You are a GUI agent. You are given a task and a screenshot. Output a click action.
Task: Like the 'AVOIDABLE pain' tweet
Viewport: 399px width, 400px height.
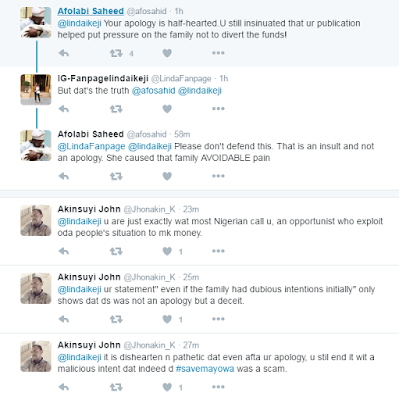[x=167, y=176]
